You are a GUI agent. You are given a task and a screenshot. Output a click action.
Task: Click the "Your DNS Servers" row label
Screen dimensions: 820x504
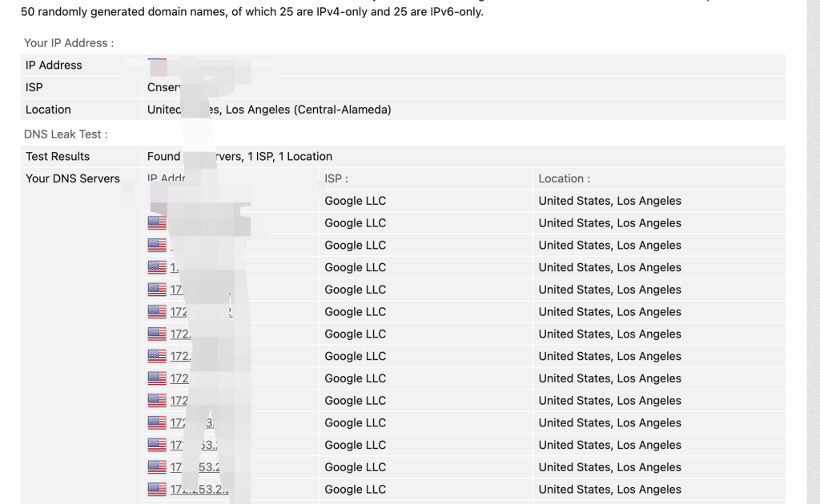(x=73, y=178)
